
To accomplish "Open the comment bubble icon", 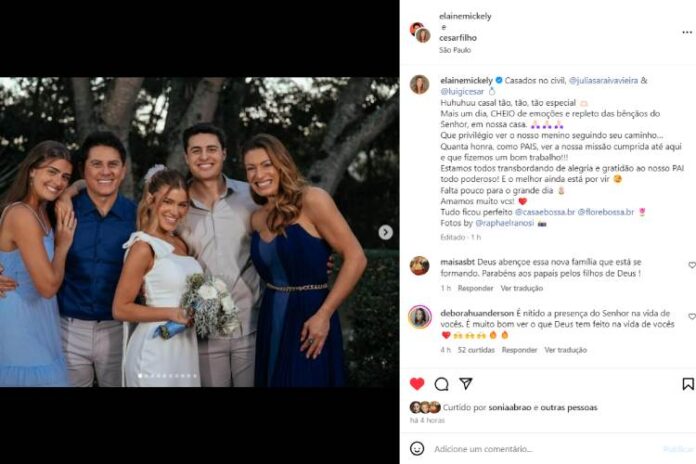I will tap(441, 384).
